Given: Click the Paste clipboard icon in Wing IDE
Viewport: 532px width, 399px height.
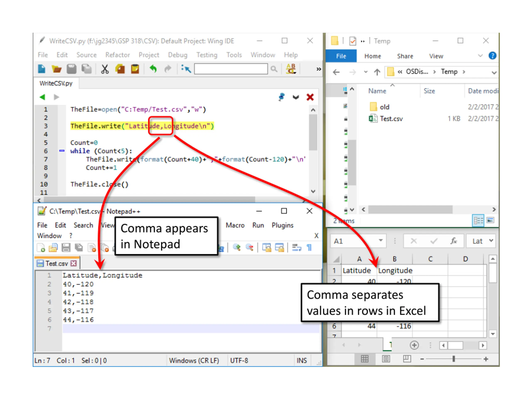Looking at the screenshot, I should coord(135,69).
